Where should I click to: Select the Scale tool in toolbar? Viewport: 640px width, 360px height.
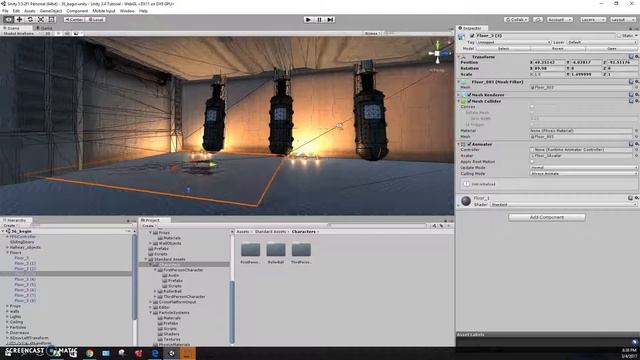tap(41, 20)
